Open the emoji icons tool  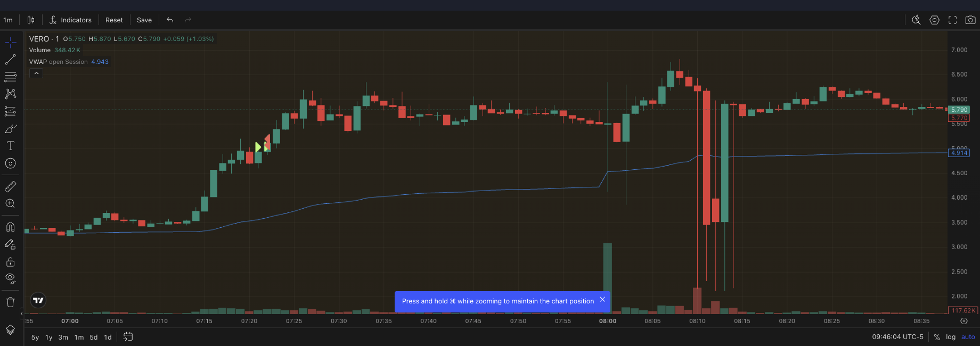(10, 163)
